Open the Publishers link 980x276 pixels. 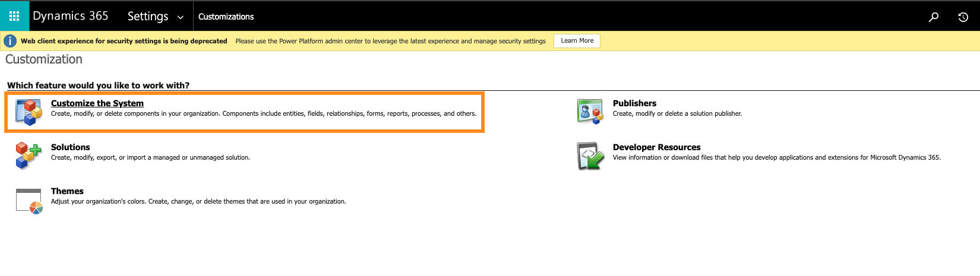click(x=634, y=103)
